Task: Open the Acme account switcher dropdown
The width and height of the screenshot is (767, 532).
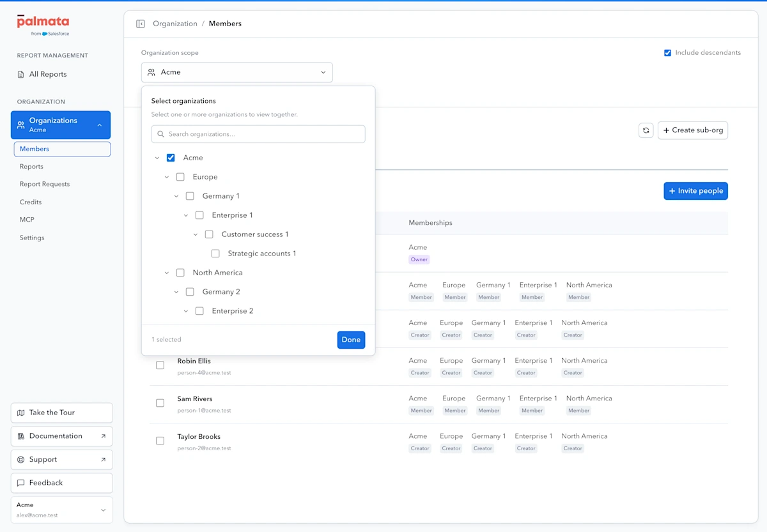Action: 61,510
